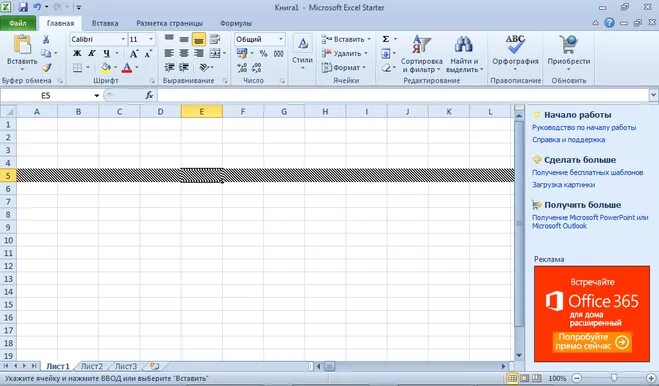Screen dimensions: 659x386
Task: Switch to the Формулы ribbon tab
Action: (x=235, y=23)
